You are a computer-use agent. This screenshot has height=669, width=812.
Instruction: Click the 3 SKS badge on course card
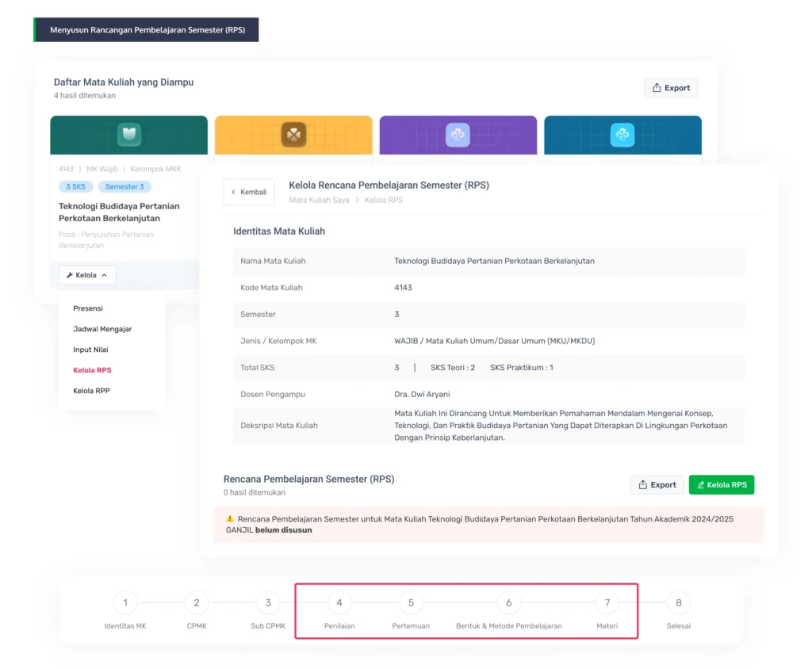[x=75, y=186]
